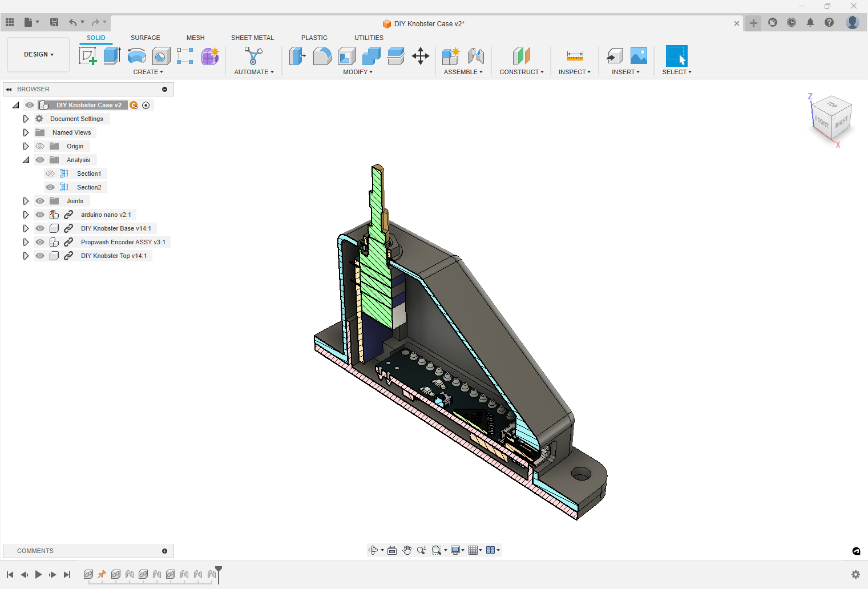868x589 pixels.
Task: Click the Save icon in quick access toolbar
Action: [x=54, y=21]
